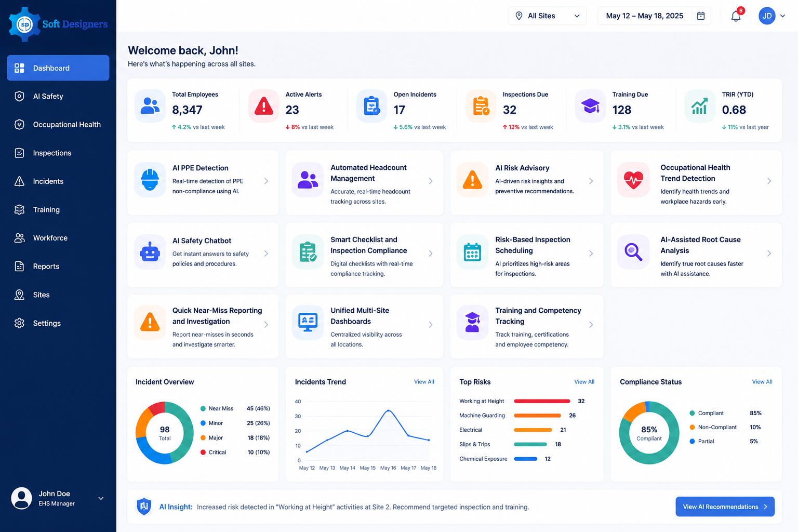Image resolution: width=798 pixels, height=532 pixels.
Task: Open Workforce in the sidebar
Action: click(x=58, y=238)
